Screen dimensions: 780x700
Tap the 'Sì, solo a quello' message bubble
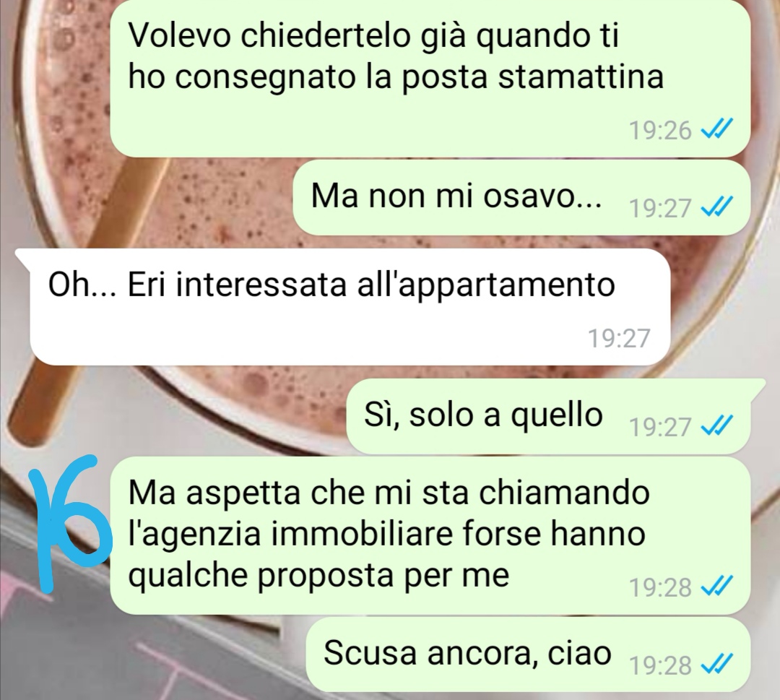(554, 417)
